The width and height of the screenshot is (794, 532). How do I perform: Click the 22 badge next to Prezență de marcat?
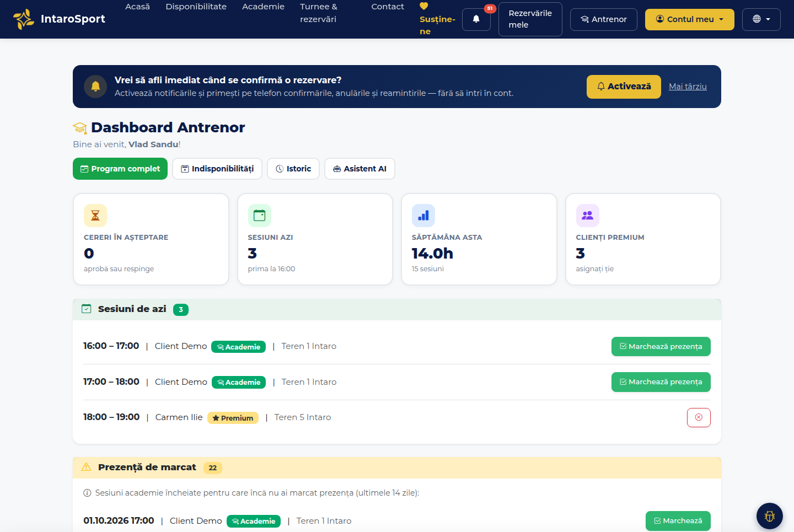click(x=213, y=468)
